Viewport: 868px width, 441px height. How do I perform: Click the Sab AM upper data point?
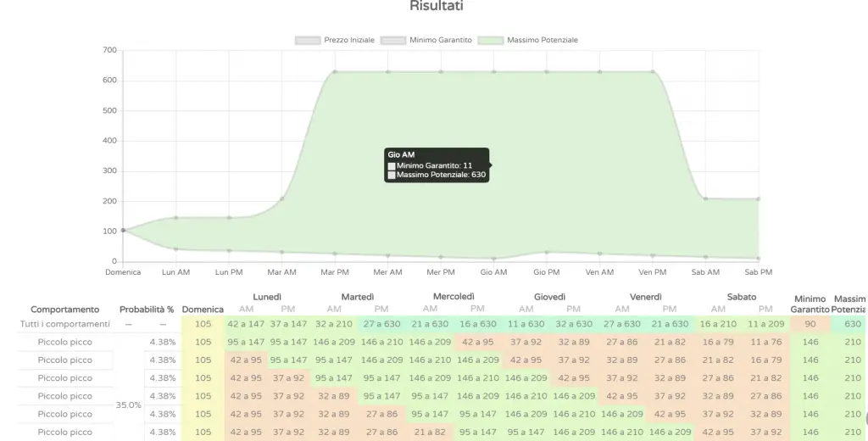click(x=705, y=198)
